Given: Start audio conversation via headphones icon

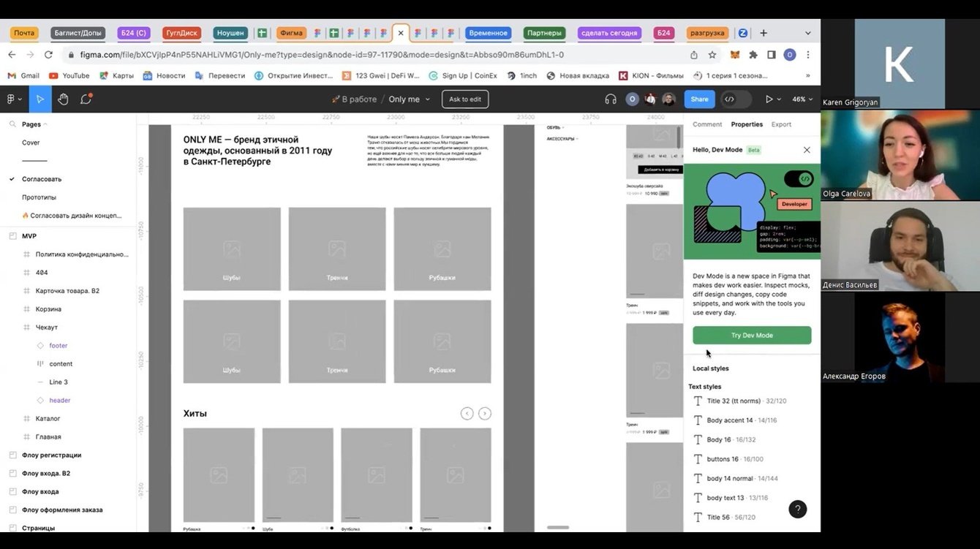Looking at the screenshot, I should 611,99.
